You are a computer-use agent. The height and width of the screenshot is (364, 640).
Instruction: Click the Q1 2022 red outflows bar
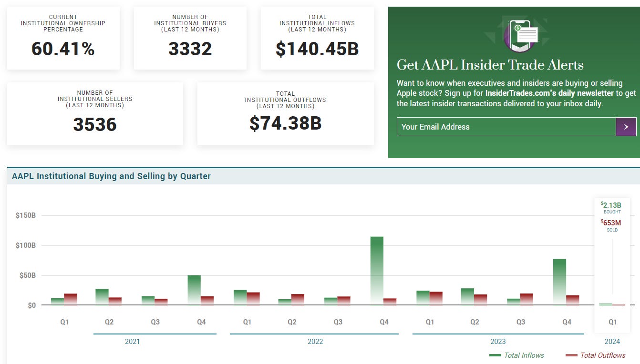253,299
